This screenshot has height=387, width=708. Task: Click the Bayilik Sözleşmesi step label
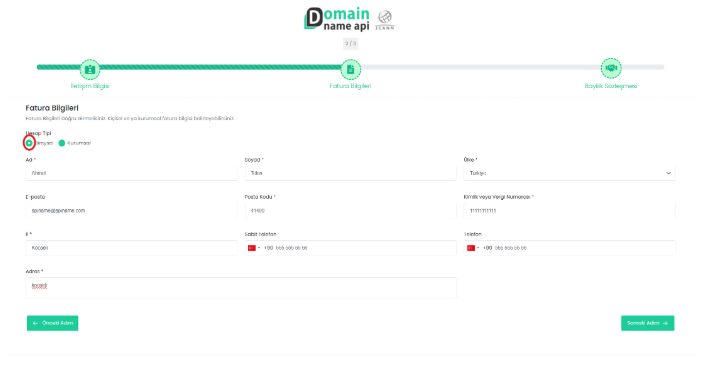point(611,86)
